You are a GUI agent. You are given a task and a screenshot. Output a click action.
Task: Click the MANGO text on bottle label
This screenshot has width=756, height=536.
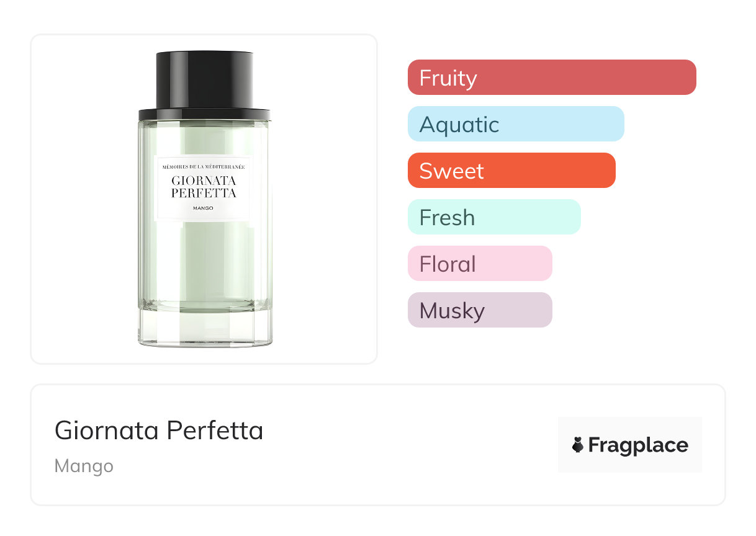(x=204, y=208)
